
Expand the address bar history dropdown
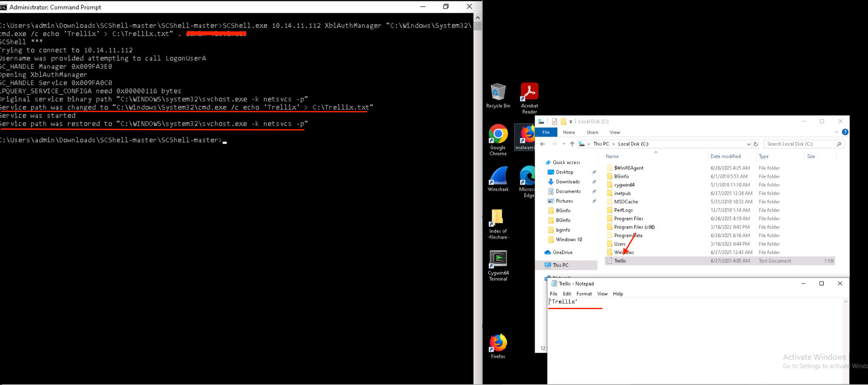pyautogui.click(x=748, y=144)
